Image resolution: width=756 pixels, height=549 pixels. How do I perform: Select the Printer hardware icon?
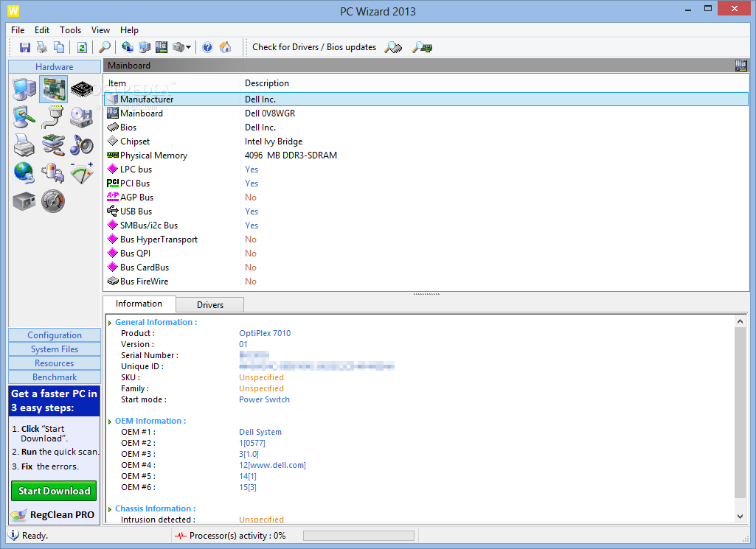click(24, 145)
